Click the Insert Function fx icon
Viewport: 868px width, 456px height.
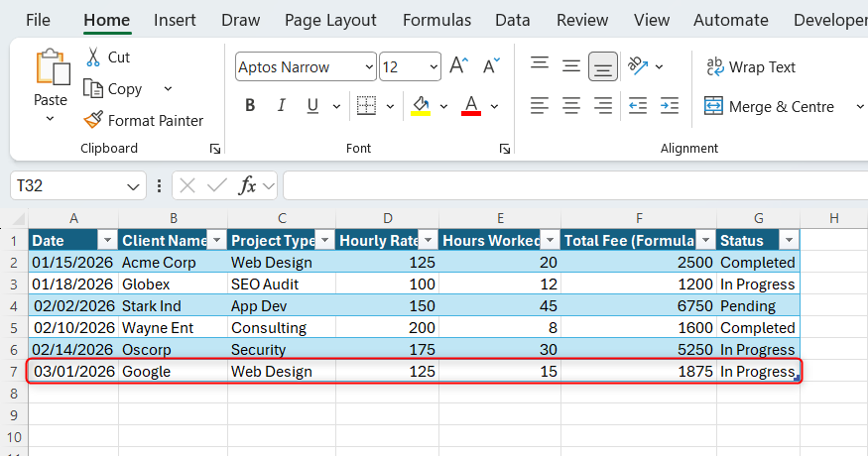pyautogui.click(x=247, y=185)
